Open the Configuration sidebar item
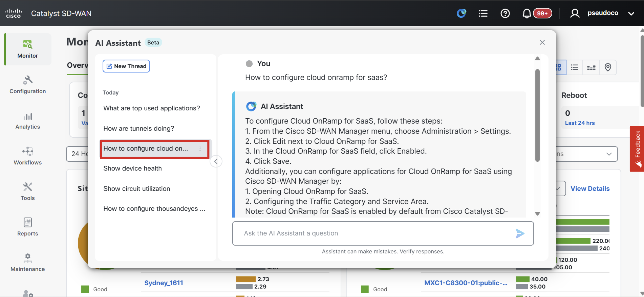 (28, 85)
